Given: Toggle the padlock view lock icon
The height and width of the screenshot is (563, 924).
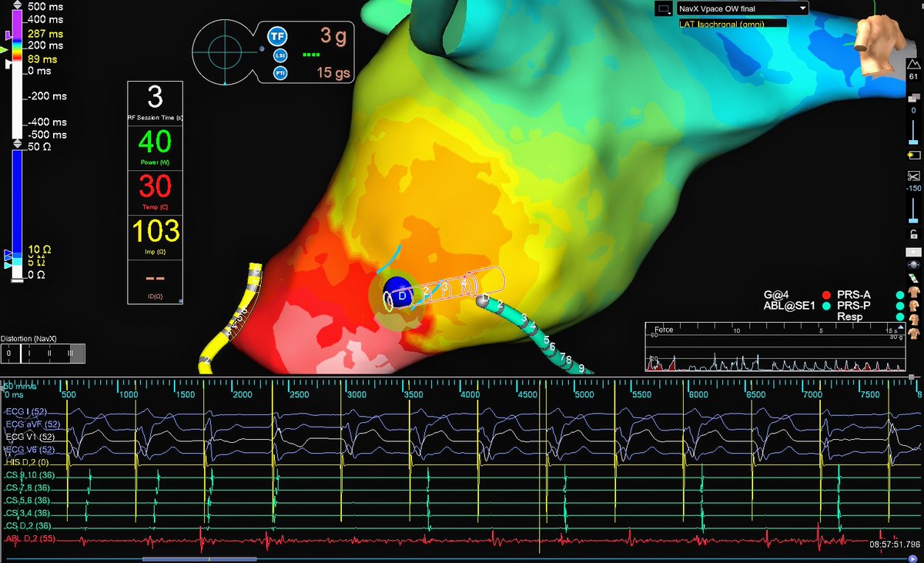Looking at the screenshot, I should pos(914,234).
